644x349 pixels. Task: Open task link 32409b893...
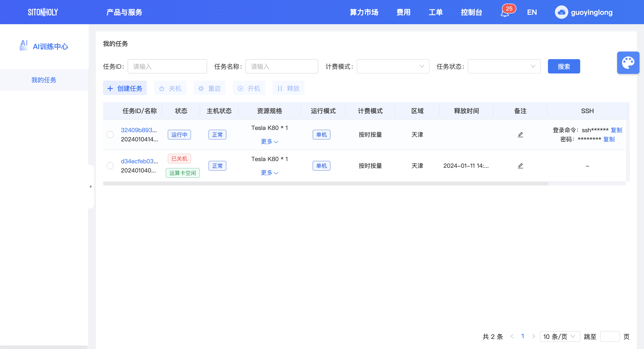coord(139,130)
